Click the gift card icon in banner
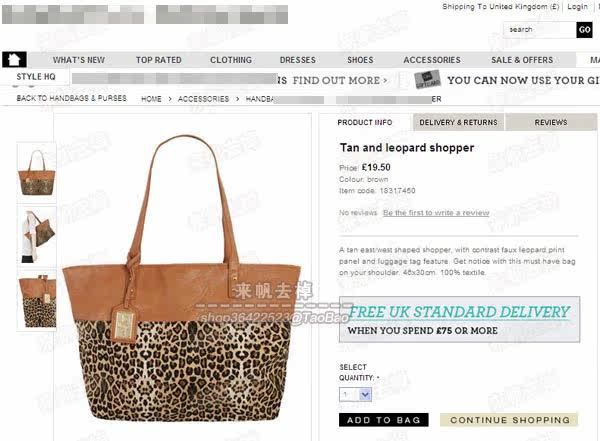The width and height of the screenshot is (600, 441). pos(427,80)
